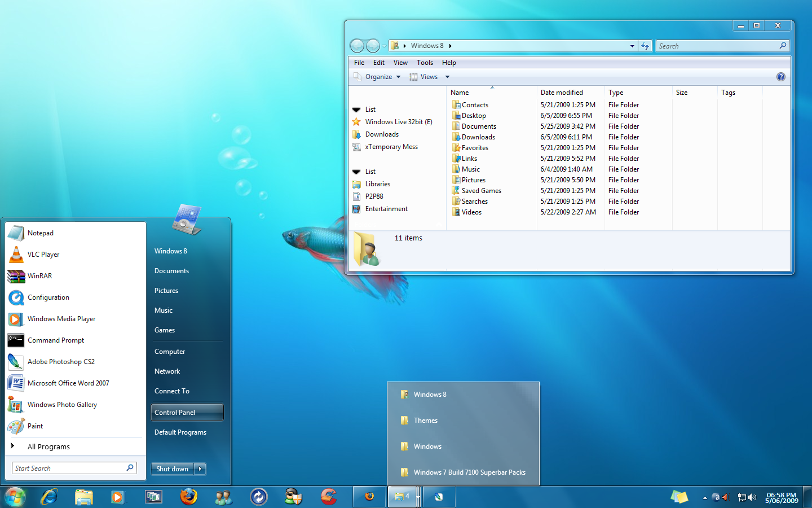Sort by Type column header
The image size is (812, 508).
click(638, 93)
